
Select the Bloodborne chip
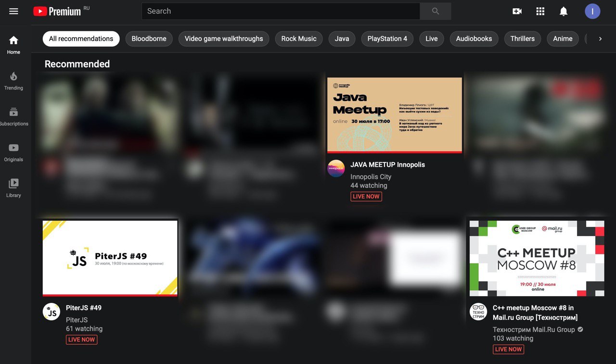[149, 38]
